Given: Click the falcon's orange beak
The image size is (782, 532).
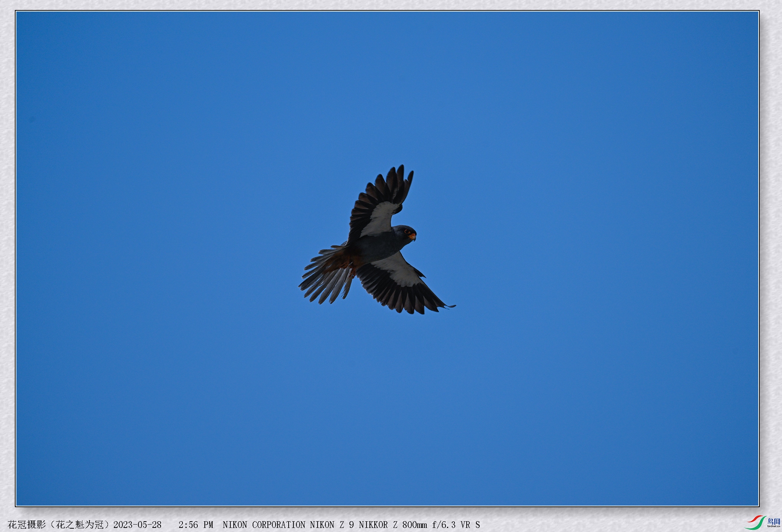Looking at the screenshot, I should [x=412, y=236].
